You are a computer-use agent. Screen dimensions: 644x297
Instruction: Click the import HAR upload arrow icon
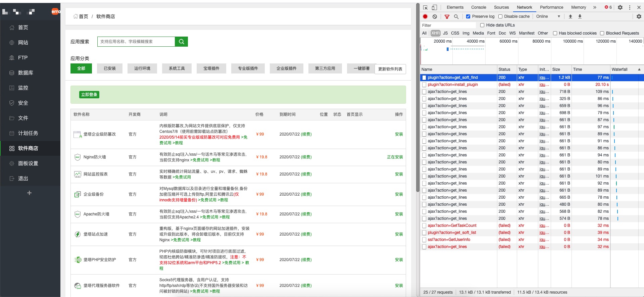570,16
